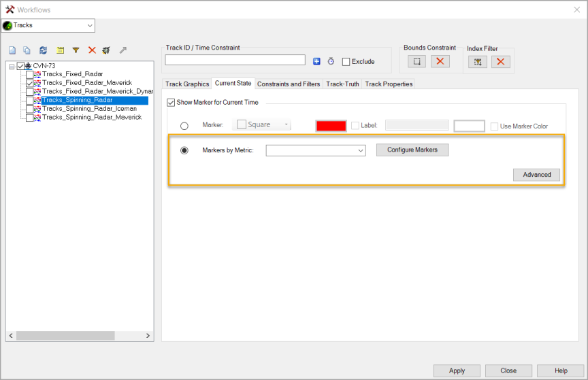Uncheck Show Marker for Current Time
This screenshot has height=380, width=588.
pyautogui.click(x=171, y=103)
